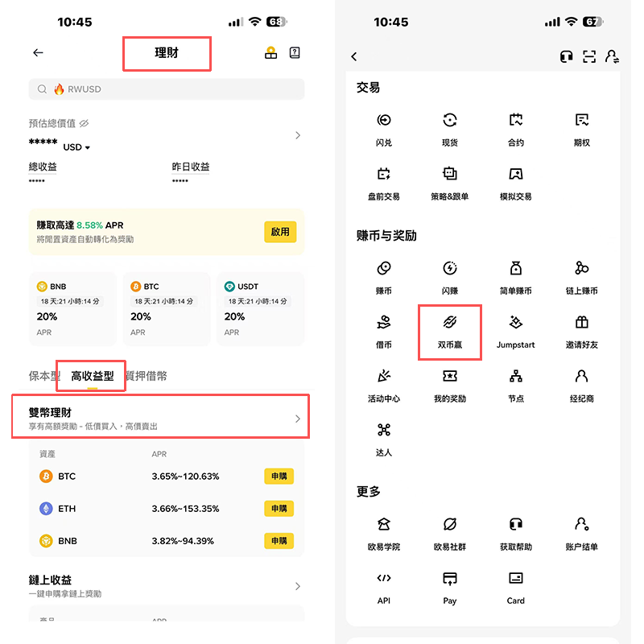
Task: Click 總收益 label
Action: click(43, 167)
